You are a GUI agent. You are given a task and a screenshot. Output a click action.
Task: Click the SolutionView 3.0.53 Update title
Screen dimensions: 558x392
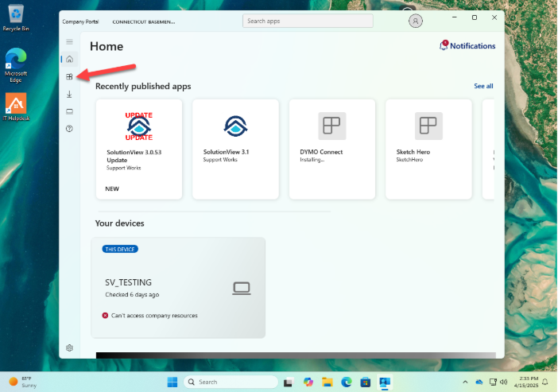[134, 156]
